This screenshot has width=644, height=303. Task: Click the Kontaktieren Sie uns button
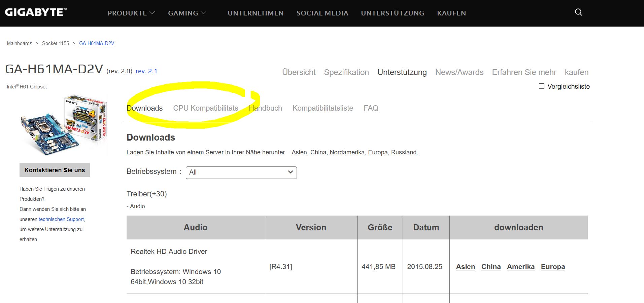click(55, 170)
